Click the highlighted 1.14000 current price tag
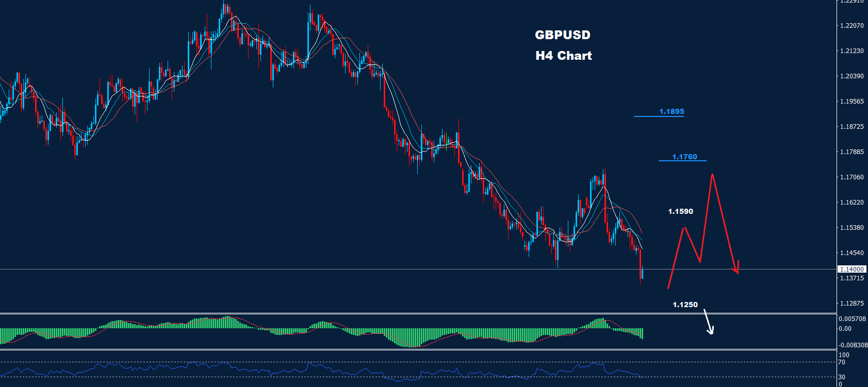The width and height of the screenshot is (868, 387). [x=851, y=269]
